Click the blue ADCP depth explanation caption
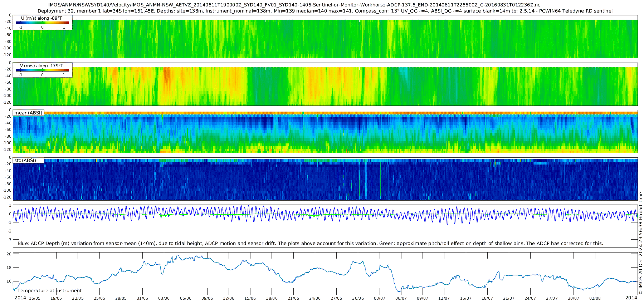 point(310,244)
